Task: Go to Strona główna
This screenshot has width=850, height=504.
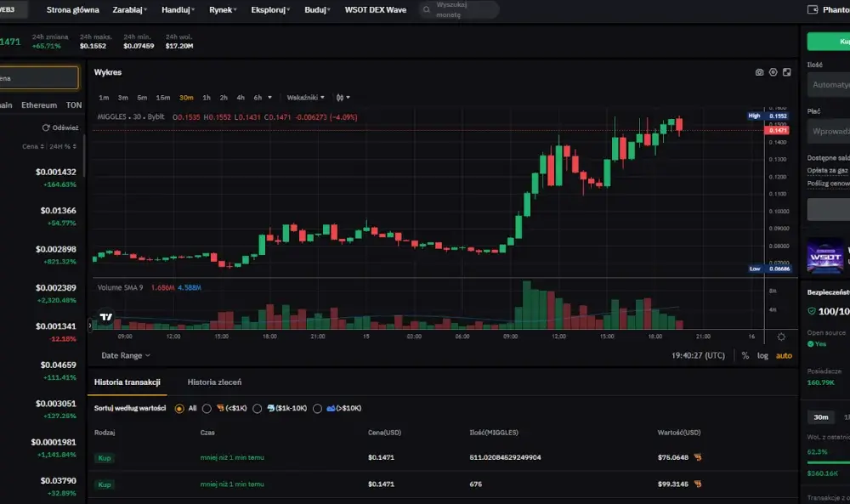Action: point(72,9)
